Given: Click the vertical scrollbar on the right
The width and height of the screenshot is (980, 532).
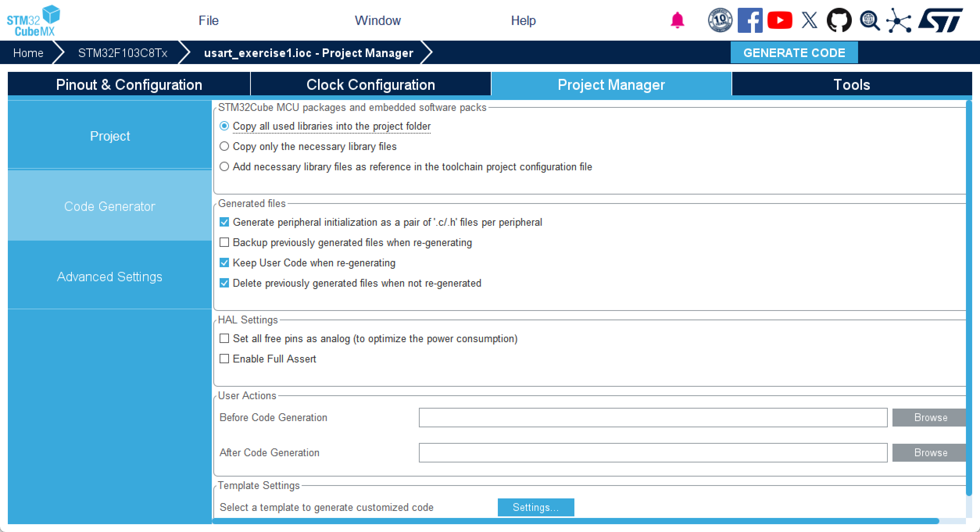Looking at the screenshot, I should 968,297.
